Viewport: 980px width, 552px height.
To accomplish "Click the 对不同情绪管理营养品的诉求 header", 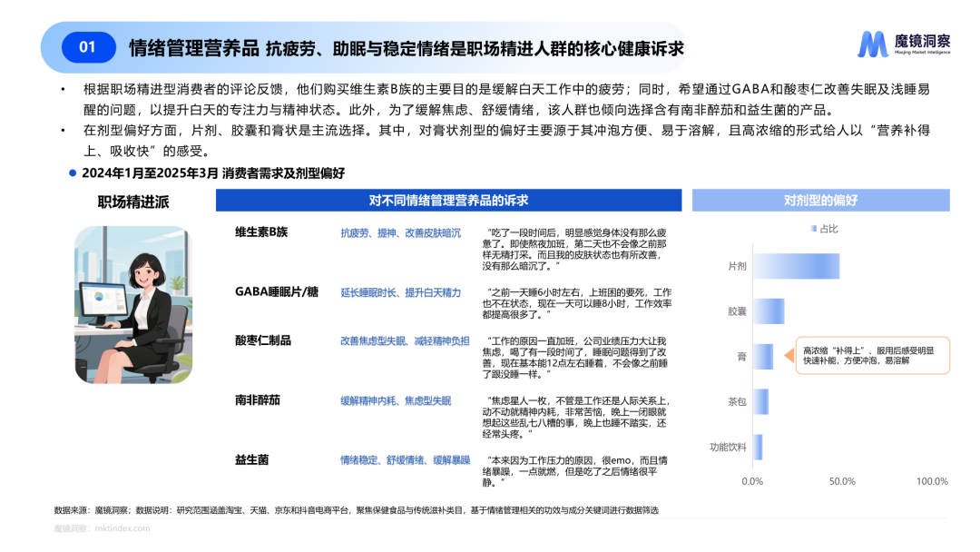I will tap(448, 201).
